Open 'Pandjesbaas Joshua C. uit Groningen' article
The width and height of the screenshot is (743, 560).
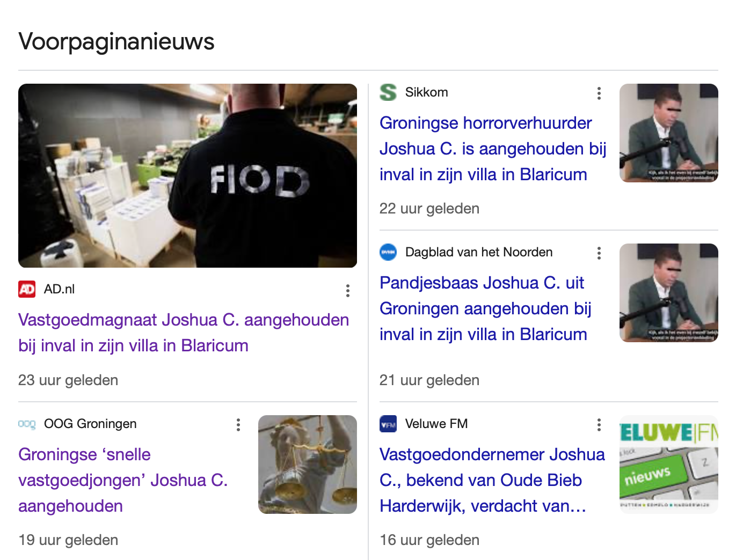[x=486, y=308]
